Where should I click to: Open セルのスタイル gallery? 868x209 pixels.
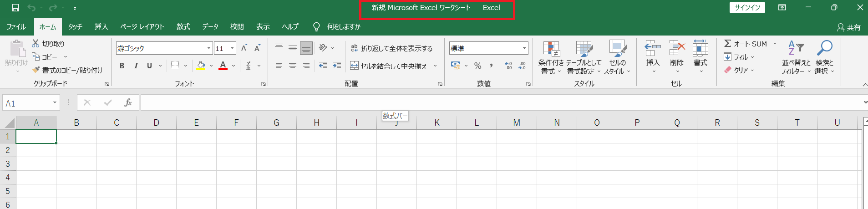point(617,57)
